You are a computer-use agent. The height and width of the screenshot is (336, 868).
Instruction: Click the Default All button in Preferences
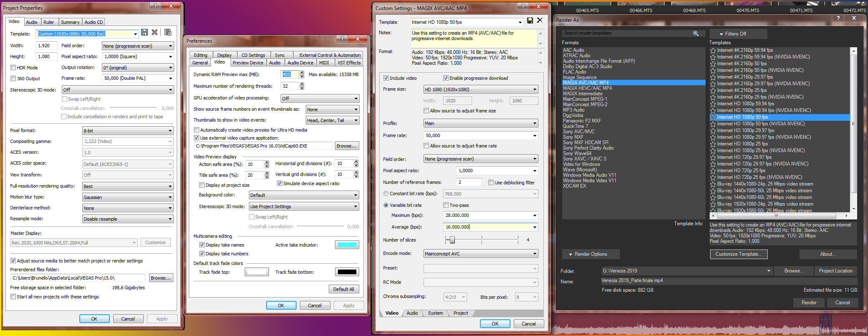(344, 289)
